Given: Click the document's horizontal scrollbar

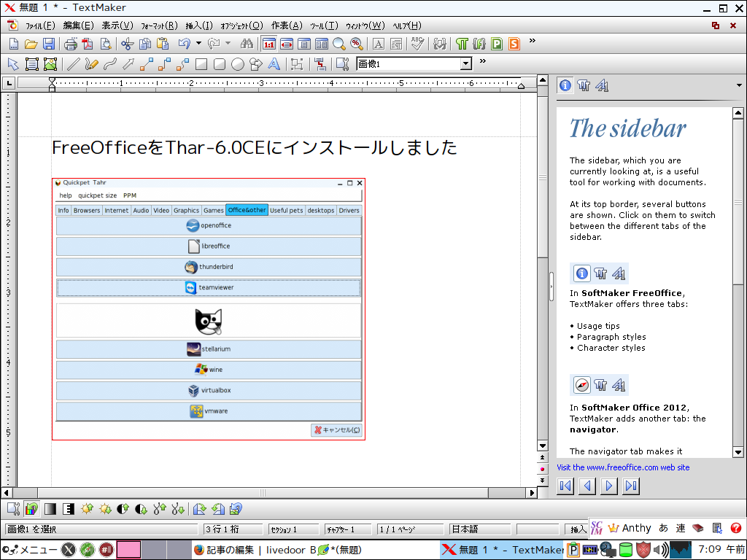Looking at the screenshot, I should (268, 493).
